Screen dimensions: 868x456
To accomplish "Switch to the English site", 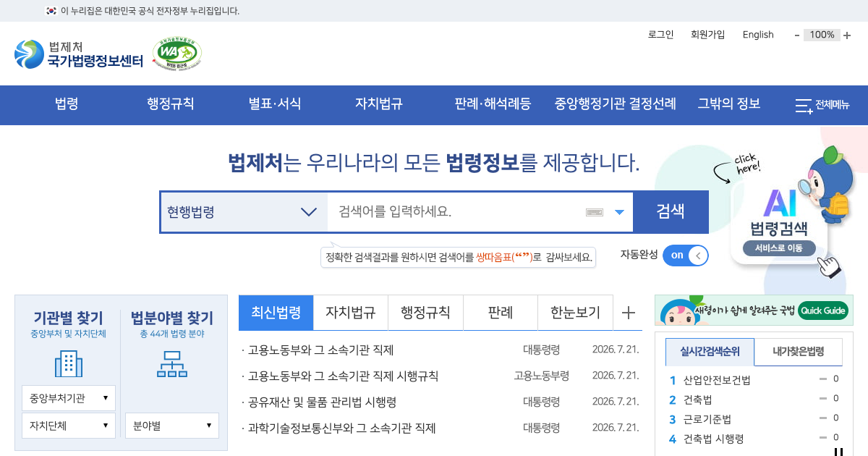I will click(758, 35).
